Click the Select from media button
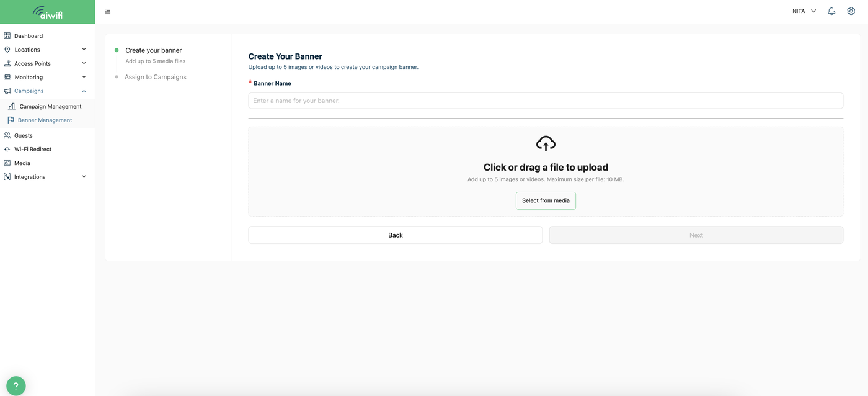The width and height of the screenshot is (868, 396). click(x=546, y=200)
